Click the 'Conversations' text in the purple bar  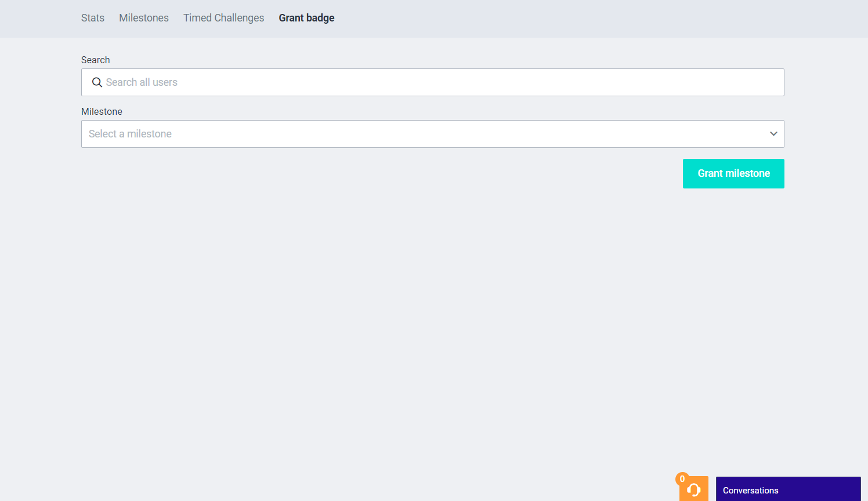click(x=750, y=491)
